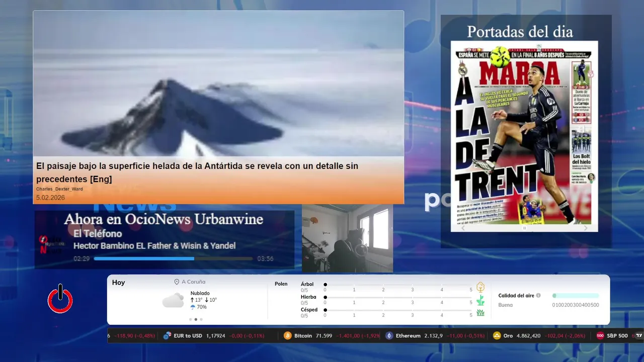This screenshot has width=644, height=362.
Task: Click the Polen section label
Action: pyautogui.click(x=281, y=284)
